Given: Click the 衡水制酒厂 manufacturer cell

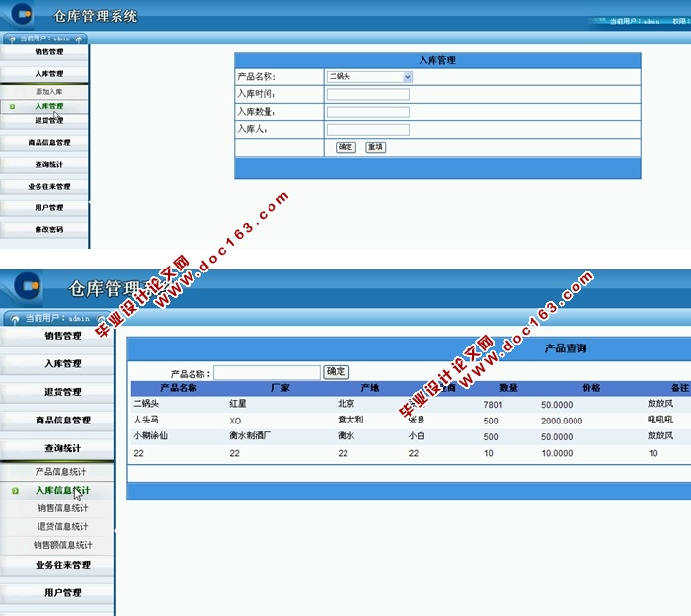Looking at the screenshot, I should [x=250, y=436].
